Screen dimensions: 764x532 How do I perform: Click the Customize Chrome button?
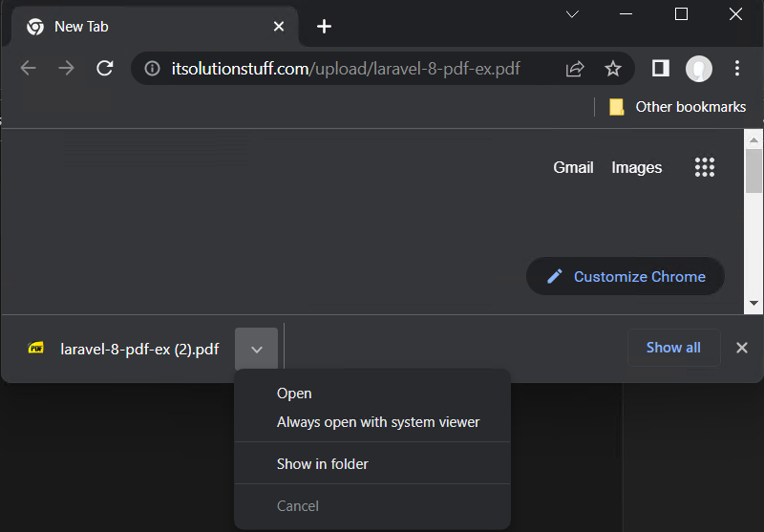[x=626, y=276]
